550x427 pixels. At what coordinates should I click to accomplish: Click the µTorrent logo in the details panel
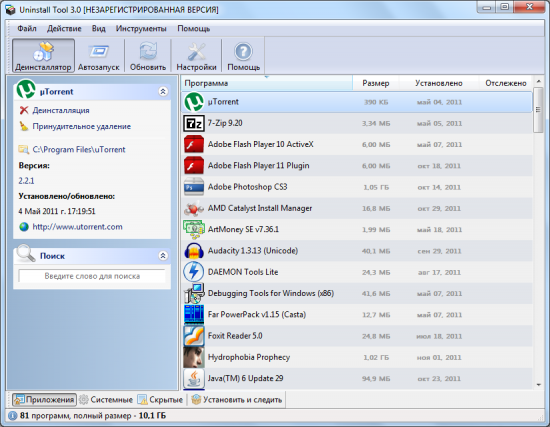26,89
